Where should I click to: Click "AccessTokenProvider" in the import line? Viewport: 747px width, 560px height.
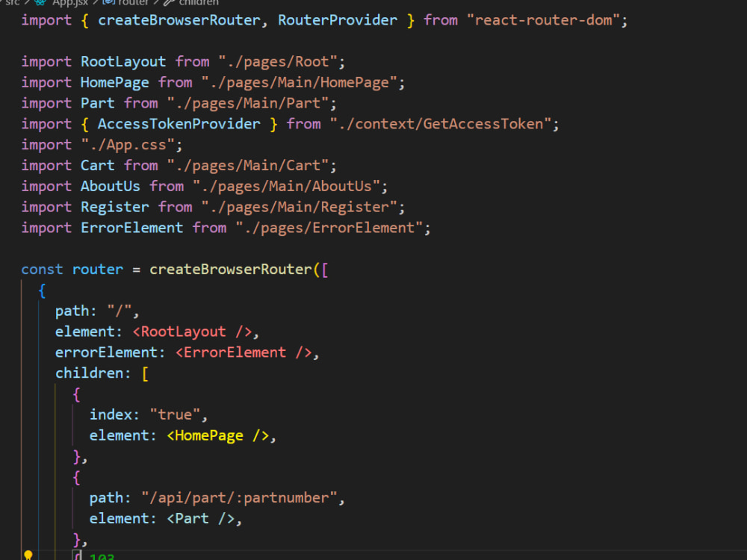[179, 124]
